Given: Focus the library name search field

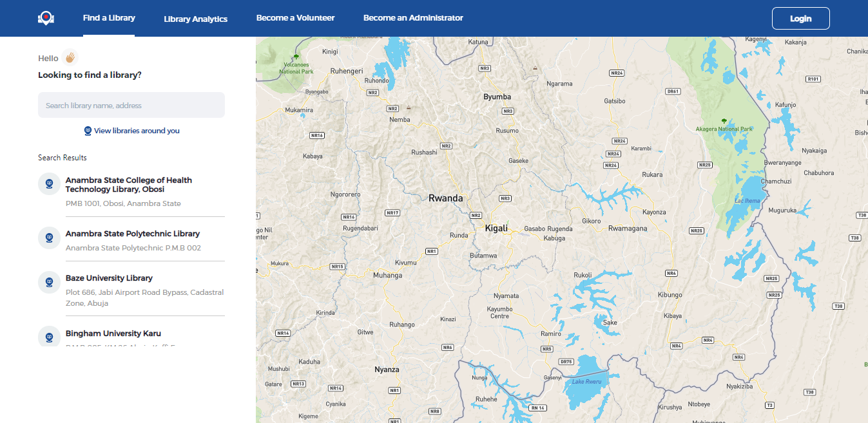Looking at the screenshot, I should (x=131, y=105).
